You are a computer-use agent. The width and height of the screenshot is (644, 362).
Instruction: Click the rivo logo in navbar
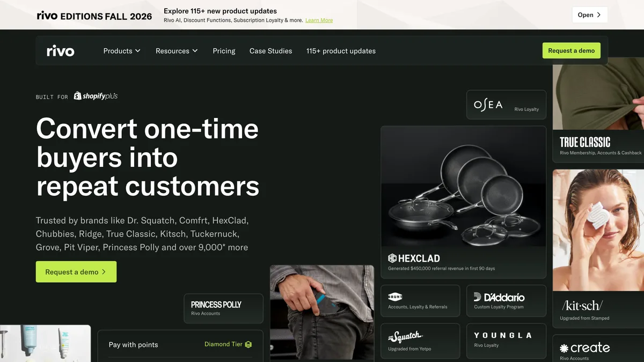[61, 51]
